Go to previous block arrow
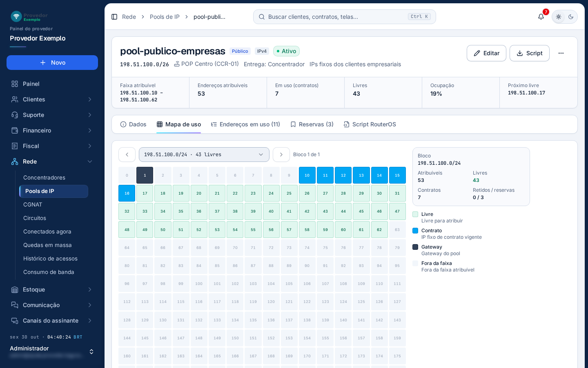Viewport: 588px width, 368px height. [x=127, y=155]
